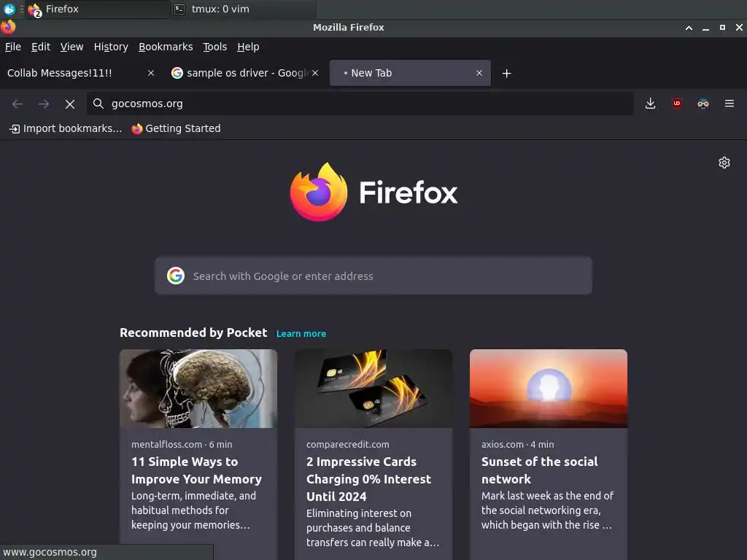Focus Search with Google page field
Screen dimensions: 747x560
(x=373, y=276)
